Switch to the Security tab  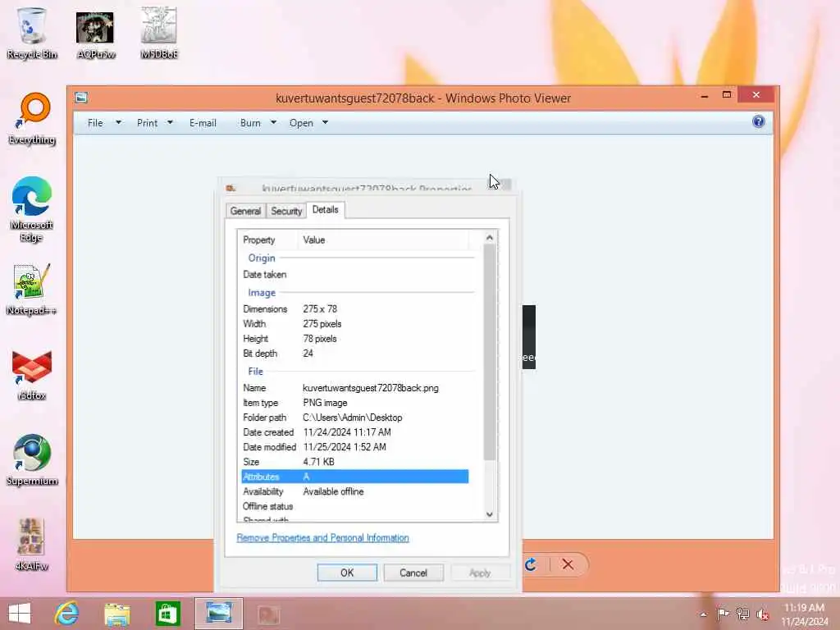(286, 211)
